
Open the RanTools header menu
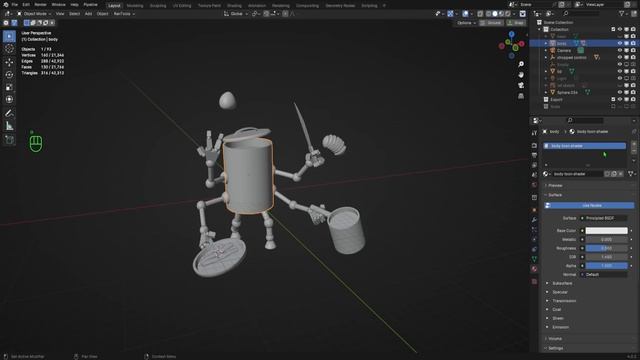coord(124,14)
